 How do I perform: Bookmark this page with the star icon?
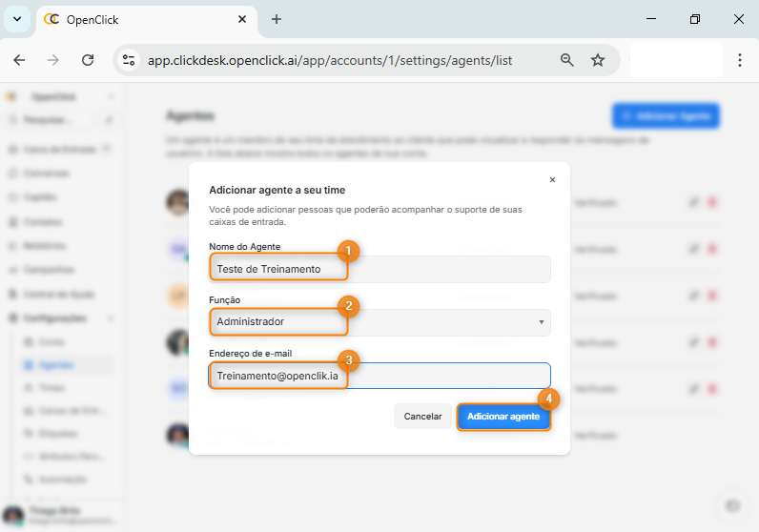pyautogui.click(x=598, y=60)
